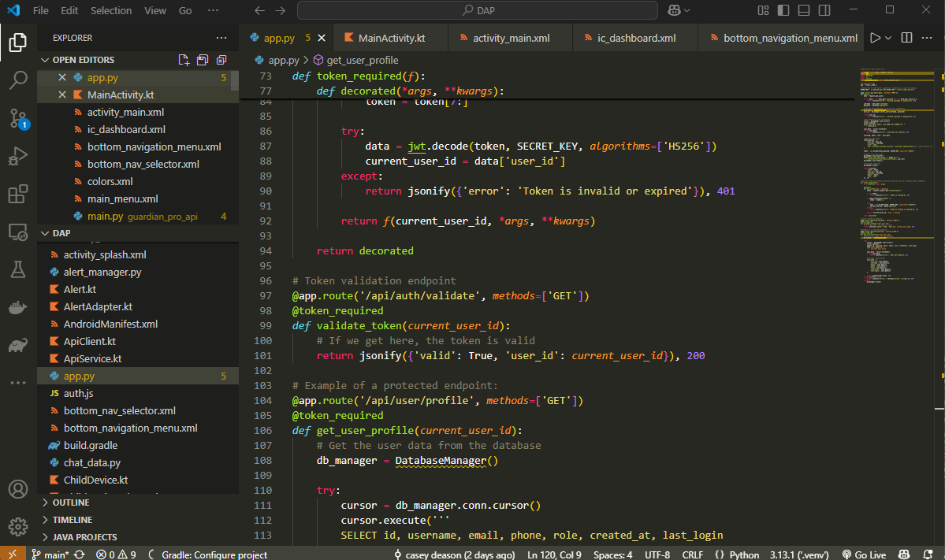Open the Testing beaker view

17,269
